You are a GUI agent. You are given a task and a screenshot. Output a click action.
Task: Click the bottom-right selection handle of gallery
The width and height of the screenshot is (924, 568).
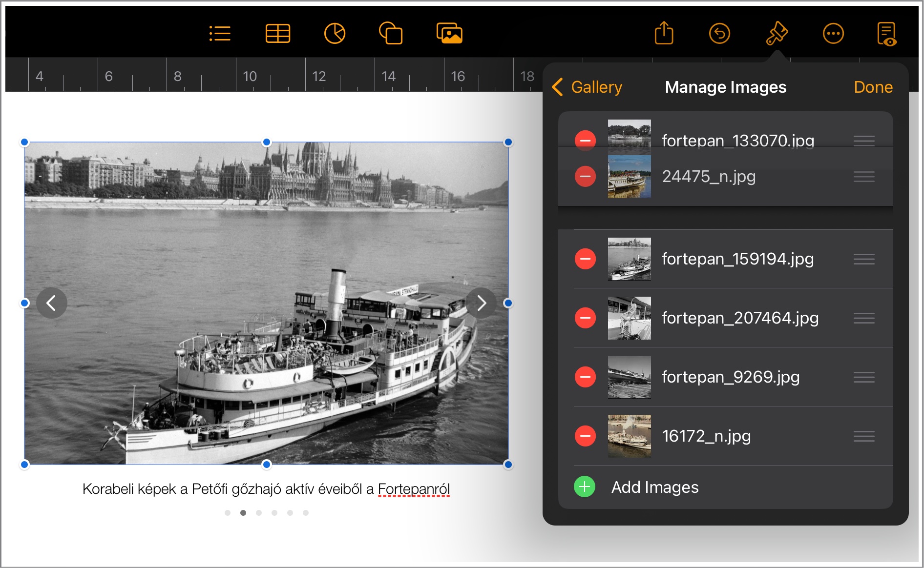(508, 464)
